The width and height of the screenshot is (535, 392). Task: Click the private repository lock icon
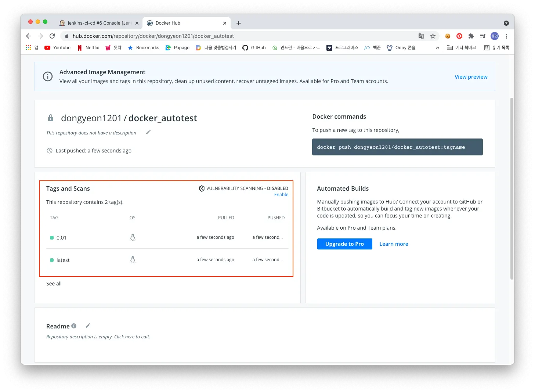(x=51, y=118)
